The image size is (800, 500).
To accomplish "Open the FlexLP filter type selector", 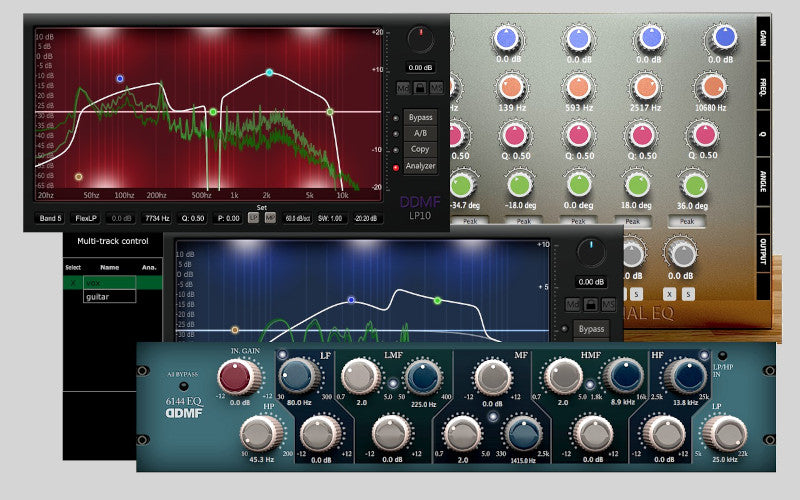I will pyautogui.click(x=86, y=217).
